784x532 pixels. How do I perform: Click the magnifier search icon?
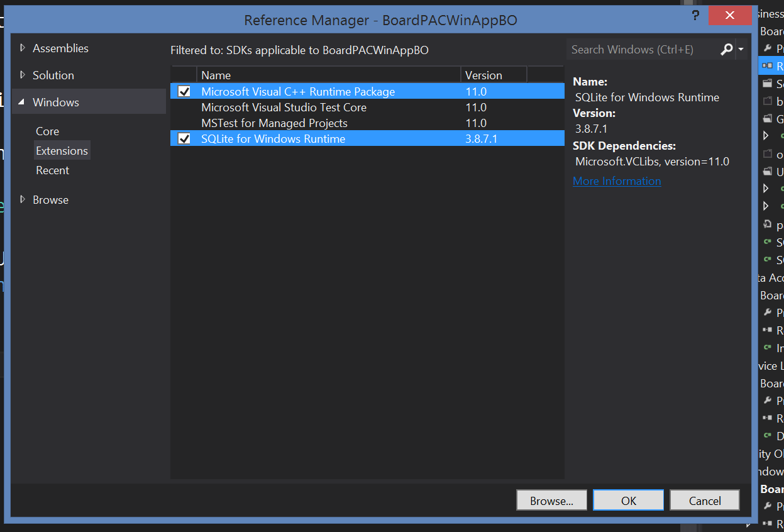click(x=727, y=49)
